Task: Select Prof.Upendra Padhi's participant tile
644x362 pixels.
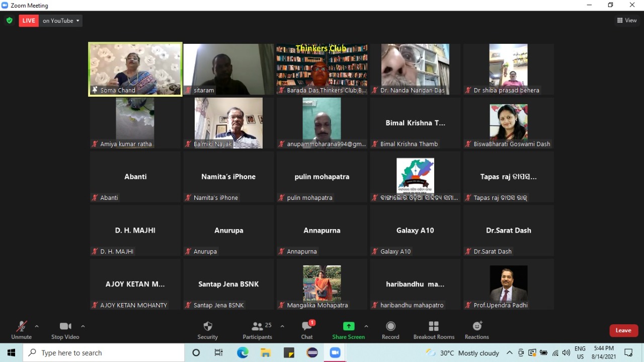Action: click(508, 284)
